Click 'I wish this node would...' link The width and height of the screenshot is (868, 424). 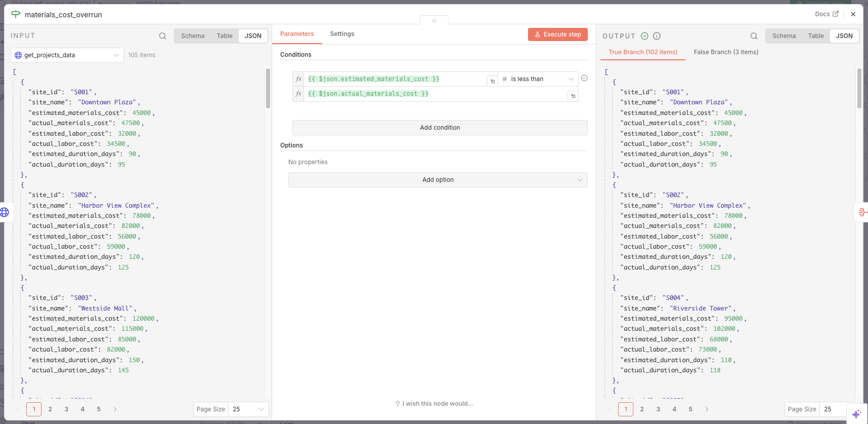[x=434, y=404]
